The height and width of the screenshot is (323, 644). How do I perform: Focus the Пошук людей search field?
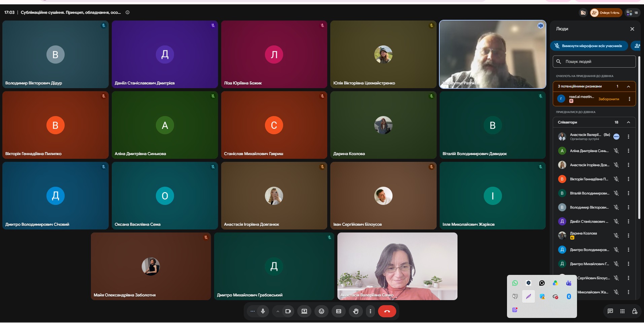point(594,62)
